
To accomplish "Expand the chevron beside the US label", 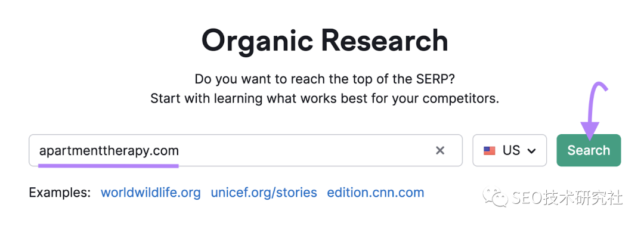I will (x=531, y=151).
